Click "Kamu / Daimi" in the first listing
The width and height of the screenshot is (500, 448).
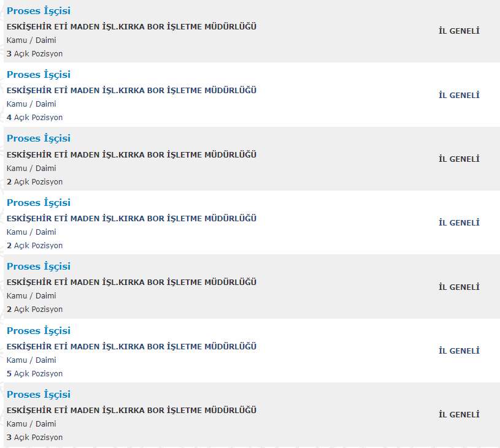(x=31, y=40)
